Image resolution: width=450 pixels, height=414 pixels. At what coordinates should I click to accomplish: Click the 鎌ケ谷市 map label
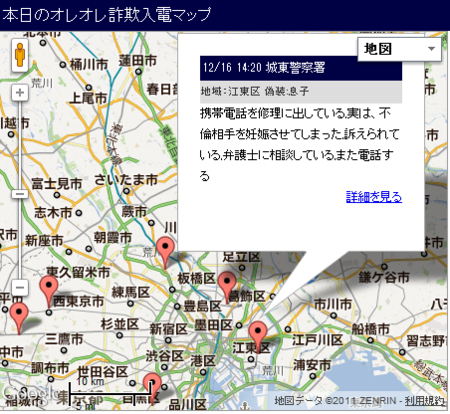384,277
